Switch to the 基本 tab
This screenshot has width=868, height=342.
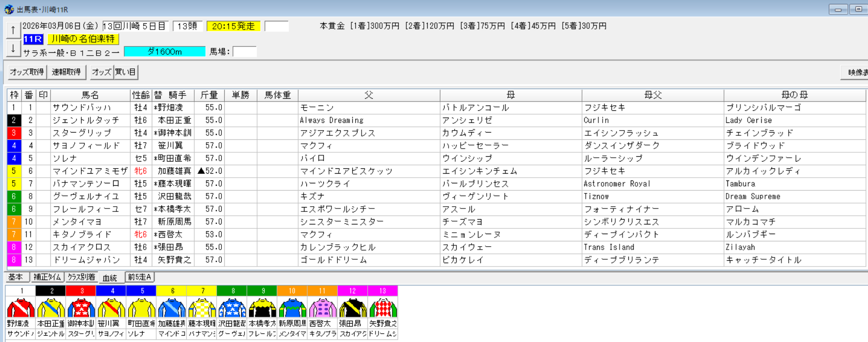click(x=16, y=277)
